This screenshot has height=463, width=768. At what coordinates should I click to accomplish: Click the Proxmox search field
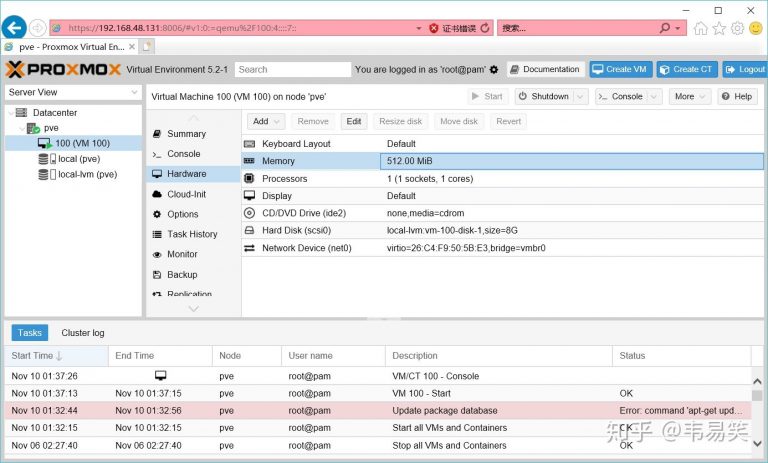tap(292, 70)
